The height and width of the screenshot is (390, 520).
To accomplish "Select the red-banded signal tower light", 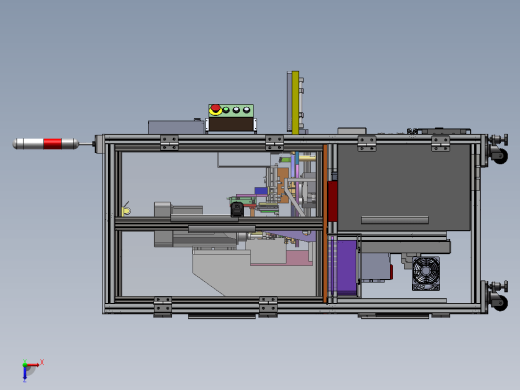I will (x=46, y=144).
